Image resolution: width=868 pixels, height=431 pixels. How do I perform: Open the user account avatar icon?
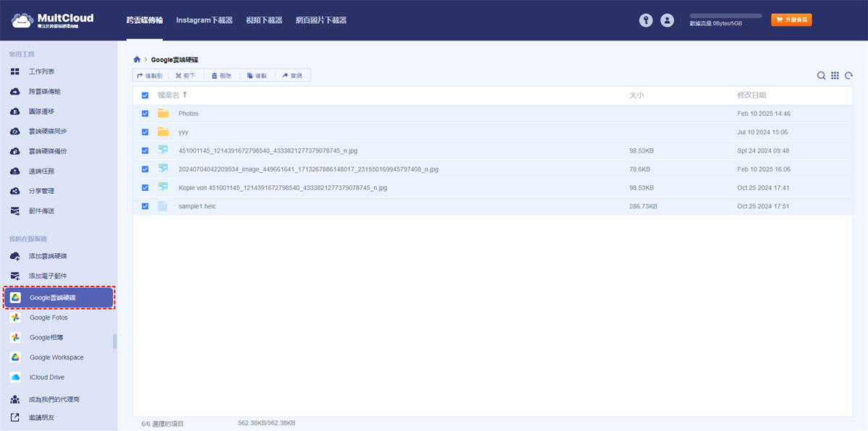point(667,21)
